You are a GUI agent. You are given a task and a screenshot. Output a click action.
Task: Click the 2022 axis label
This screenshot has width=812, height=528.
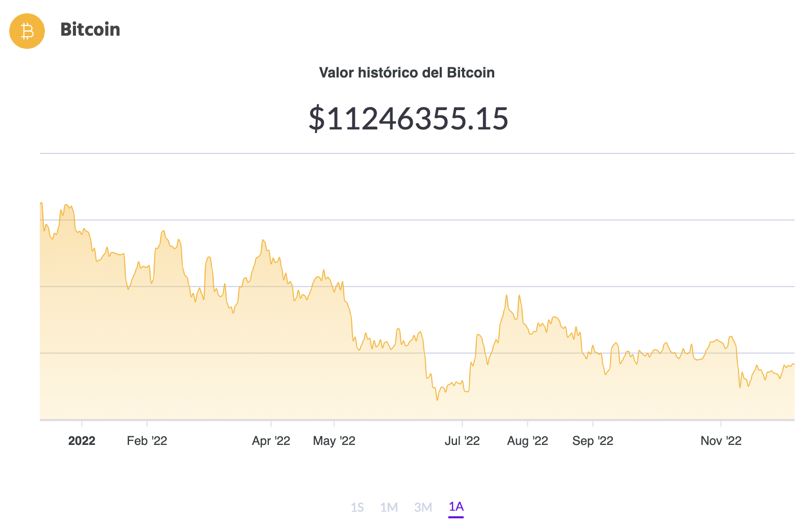tap(82, 441)
